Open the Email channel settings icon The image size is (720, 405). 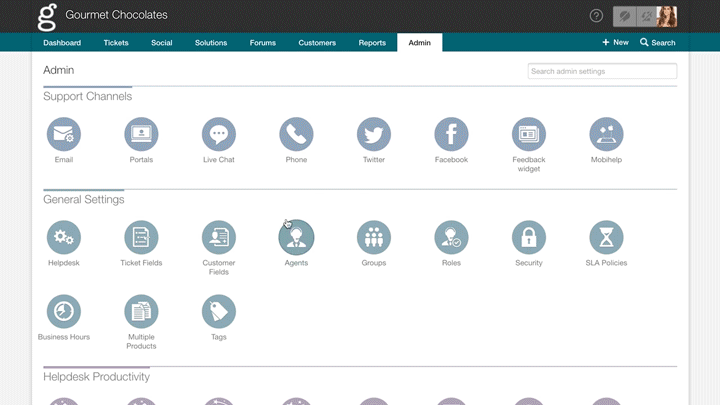coord(64,134)
